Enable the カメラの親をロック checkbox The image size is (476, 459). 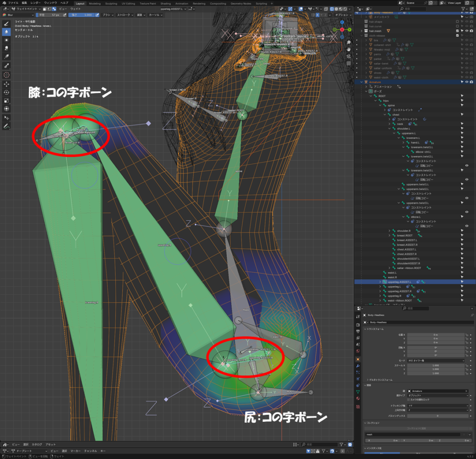click(x=409, y=400)
